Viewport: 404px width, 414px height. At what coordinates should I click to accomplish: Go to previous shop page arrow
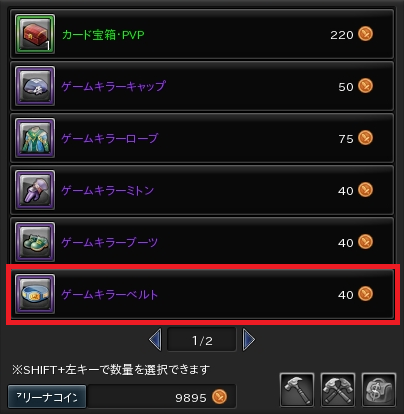pyautogui.click(x=155, y=340)
